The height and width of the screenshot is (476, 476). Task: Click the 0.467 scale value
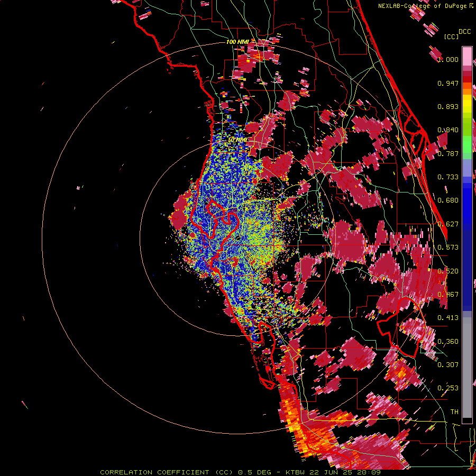(x=448, y=295)
